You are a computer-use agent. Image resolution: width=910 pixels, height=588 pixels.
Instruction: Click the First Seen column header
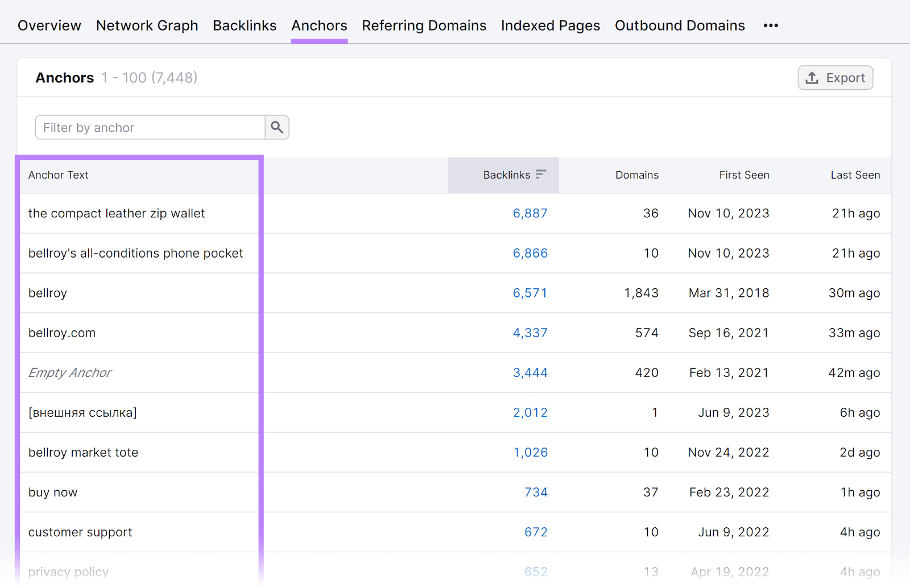744,175
